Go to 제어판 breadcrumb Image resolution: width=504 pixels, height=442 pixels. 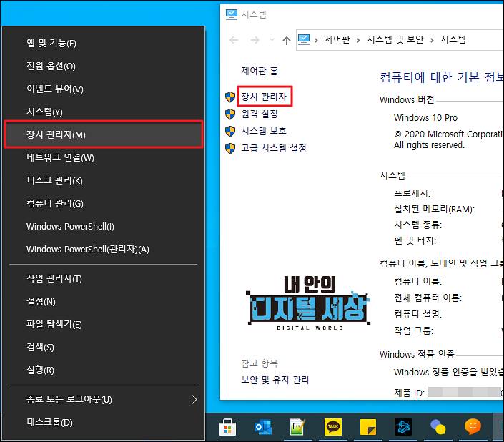point(337,39)
